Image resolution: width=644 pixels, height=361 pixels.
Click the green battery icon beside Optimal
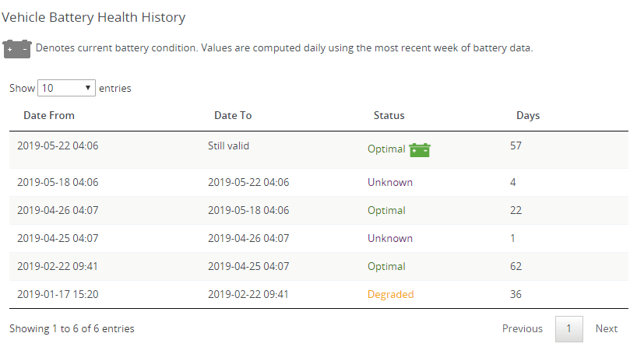(x=420, y=149)
